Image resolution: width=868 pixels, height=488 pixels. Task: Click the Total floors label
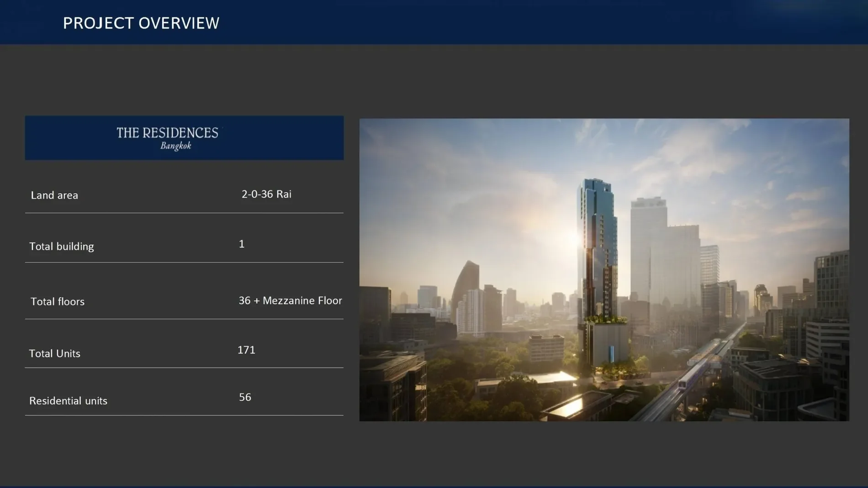pos(58,302)
